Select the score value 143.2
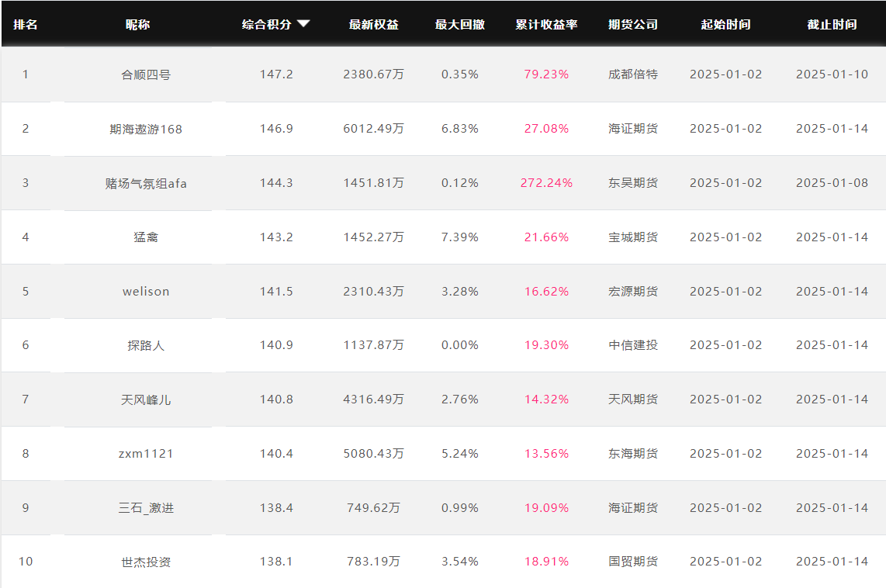This screenshot has height=588, width=886. pyautogui.click(x=276, y=237)
